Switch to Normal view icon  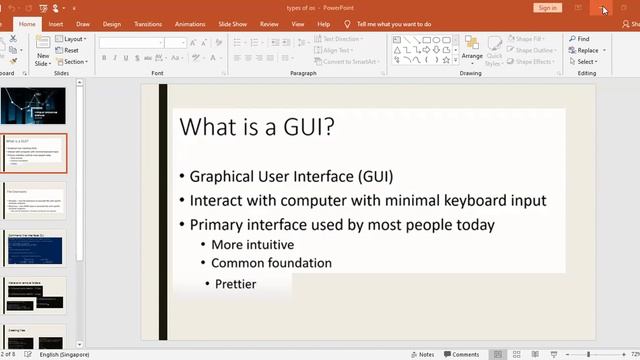498,354
